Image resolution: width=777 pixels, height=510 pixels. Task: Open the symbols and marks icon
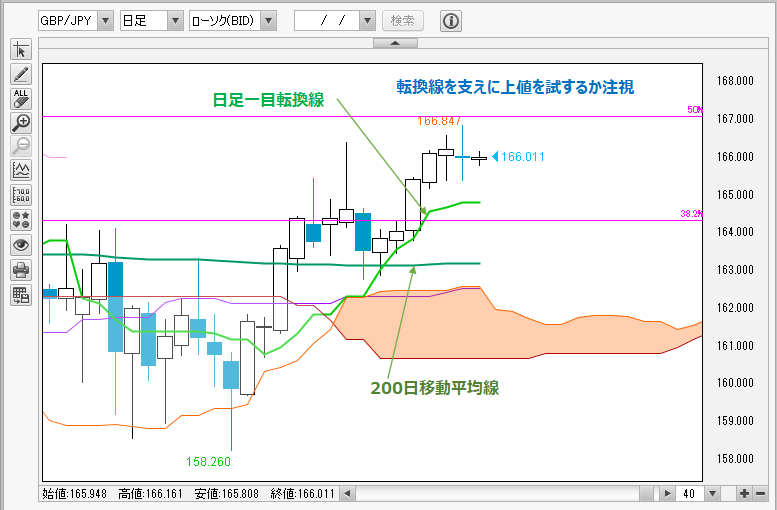(21, 220)
